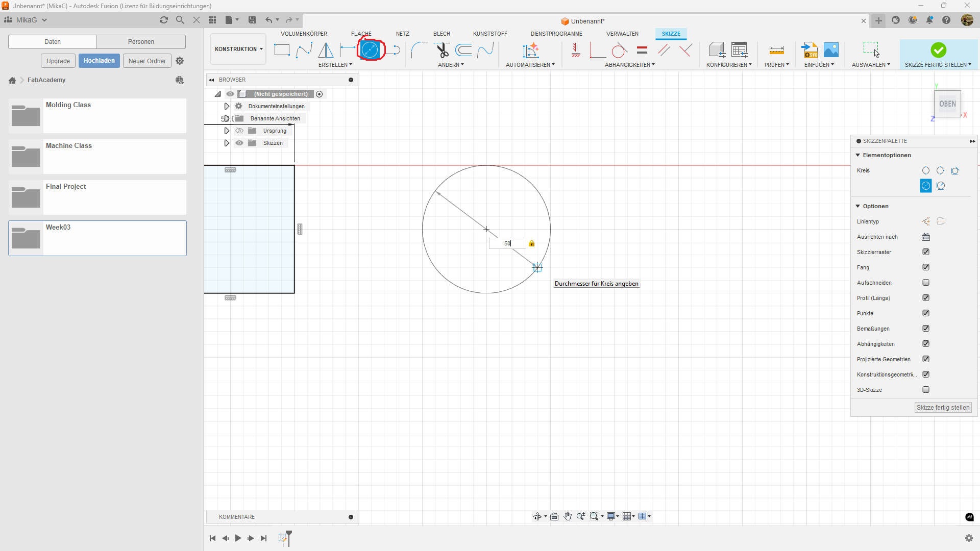The width and height of the screenshot is (980, 551).
Task: Choose the Mirror sketch tool
Action: pos(326,50)
